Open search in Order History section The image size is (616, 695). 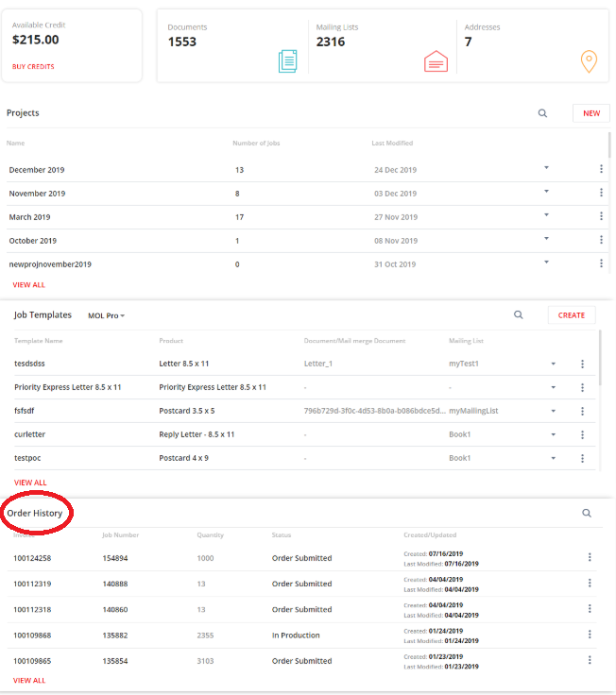pyautogui.click(x=587, y=514)
